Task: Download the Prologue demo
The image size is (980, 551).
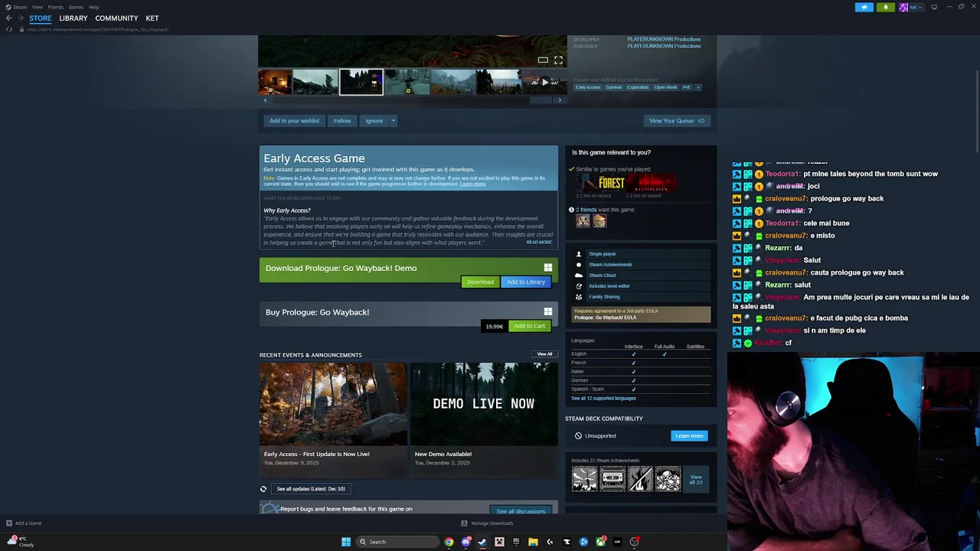Action: 480,282
